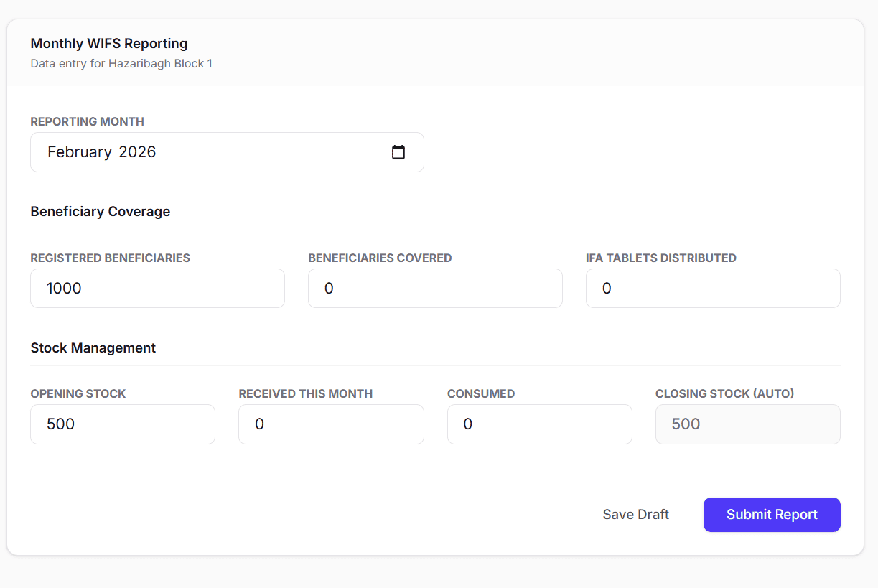This screenshot has height=588, width=878.
Task: Click the "Registered Beneficiaries" label text
Action: tap(110, 258)
